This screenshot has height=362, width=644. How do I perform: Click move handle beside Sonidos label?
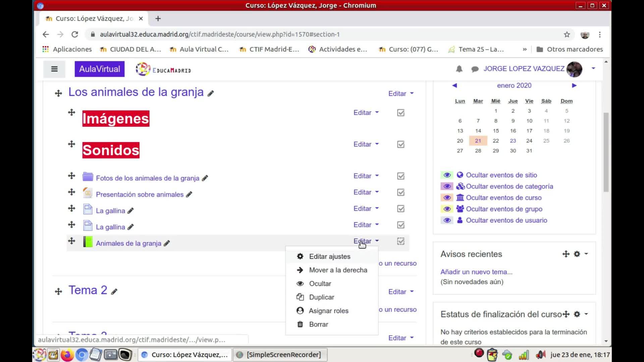tap(71, 144)
